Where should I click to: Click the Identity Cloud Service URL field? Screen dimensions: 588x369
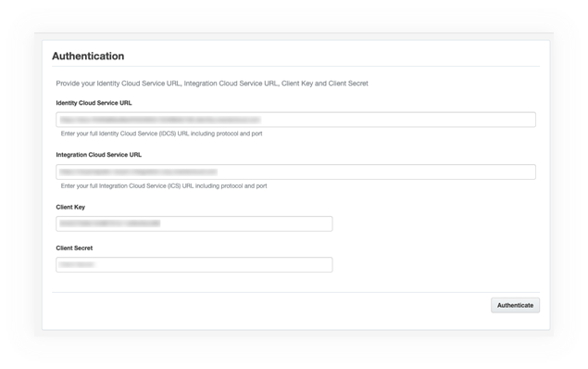(295, 120)
